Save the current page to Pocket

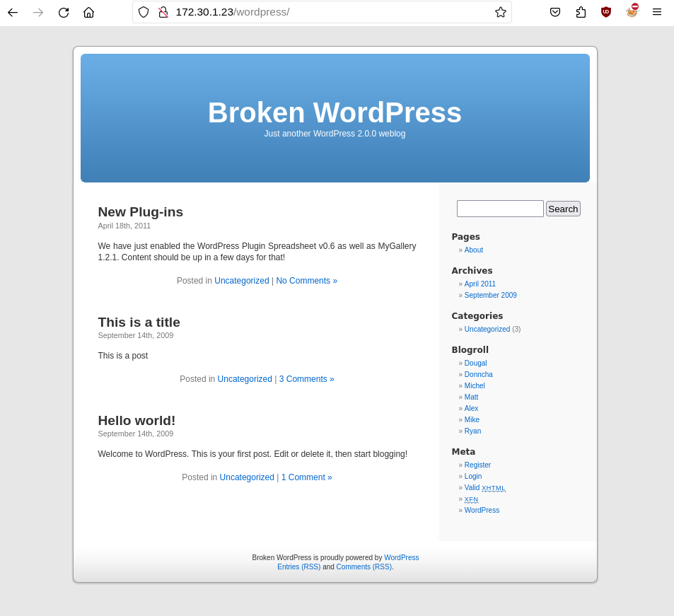point(554,12)
